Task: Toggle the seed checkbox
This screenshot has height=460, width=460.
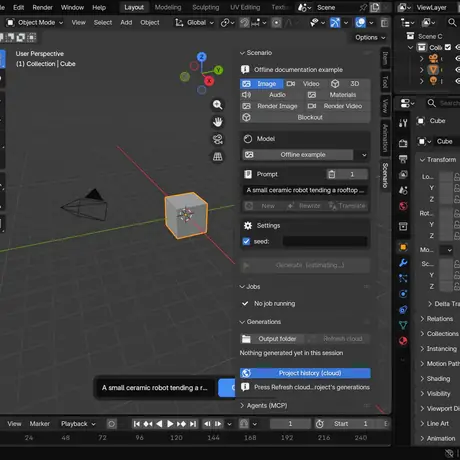Action: point(246,241)
